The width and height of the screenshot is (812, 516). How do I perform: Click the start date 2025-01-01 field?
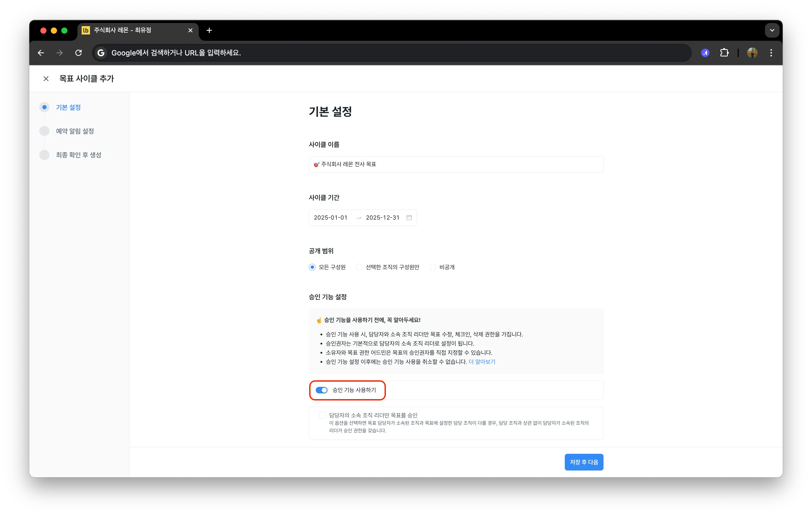(x=330, y=218)
